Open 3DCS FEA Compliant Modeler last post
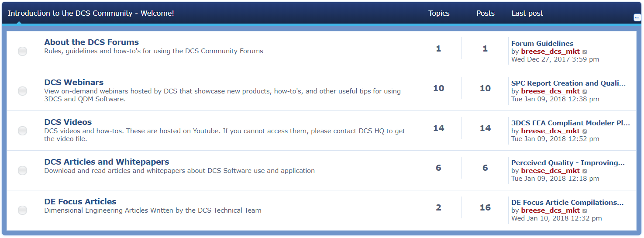 coord(571,123)
